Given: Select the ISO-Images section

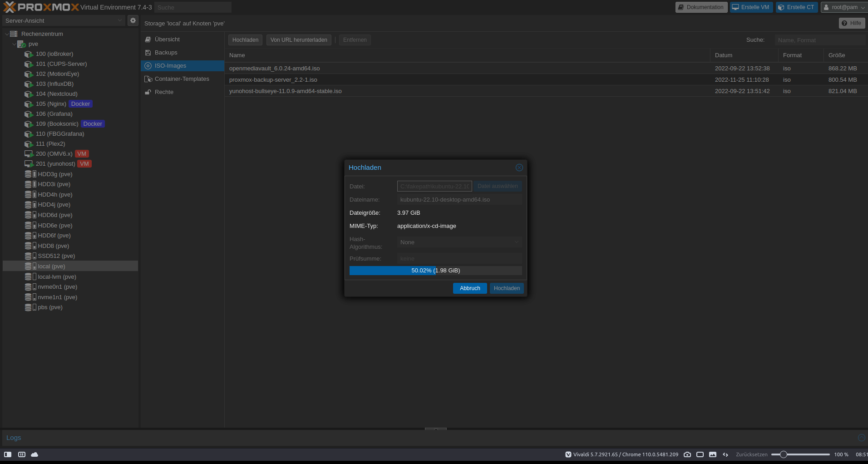Looking at the screenshot, I should [182, 66].
